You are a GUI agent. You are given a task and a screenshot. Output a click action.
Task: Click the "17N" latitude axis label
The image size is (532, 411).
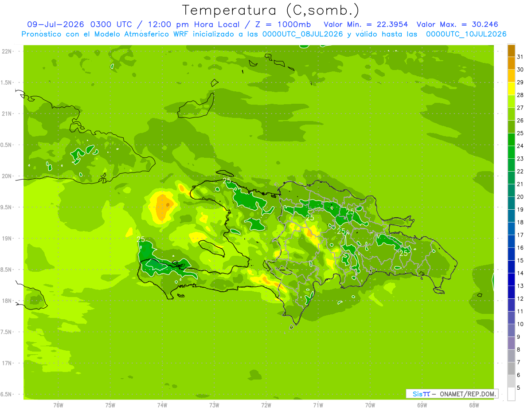[x=7, y=363]
